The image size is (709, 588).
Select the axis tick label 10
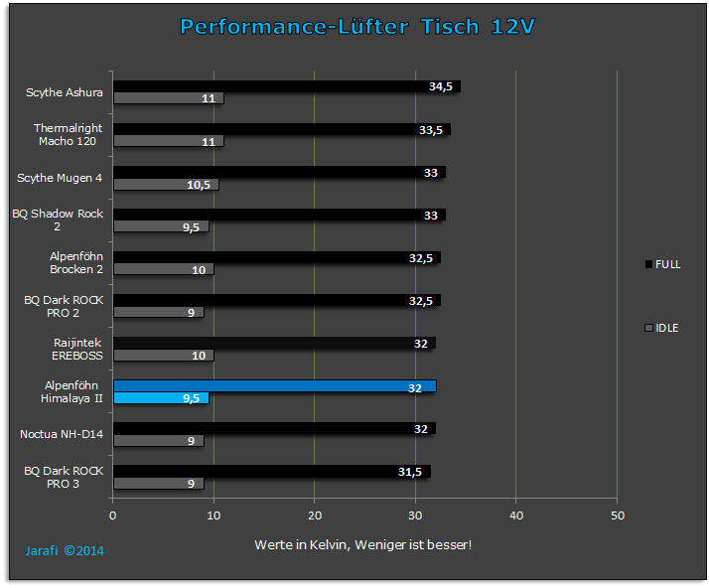point(213,515)
